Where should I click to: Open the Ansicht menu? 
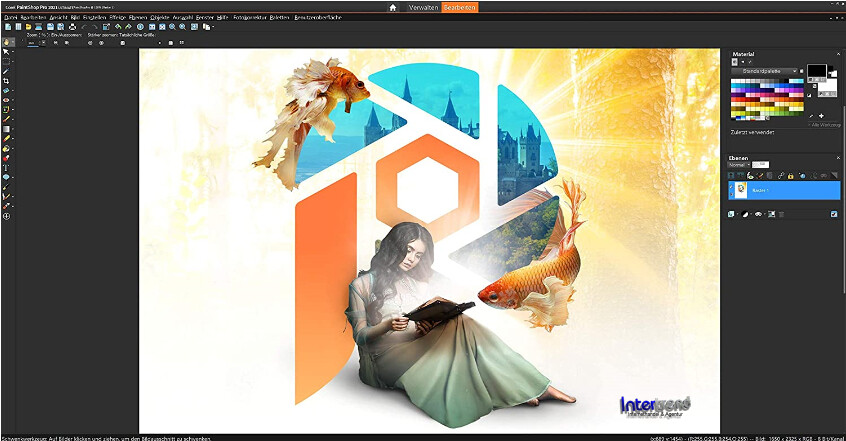[58, 17]
